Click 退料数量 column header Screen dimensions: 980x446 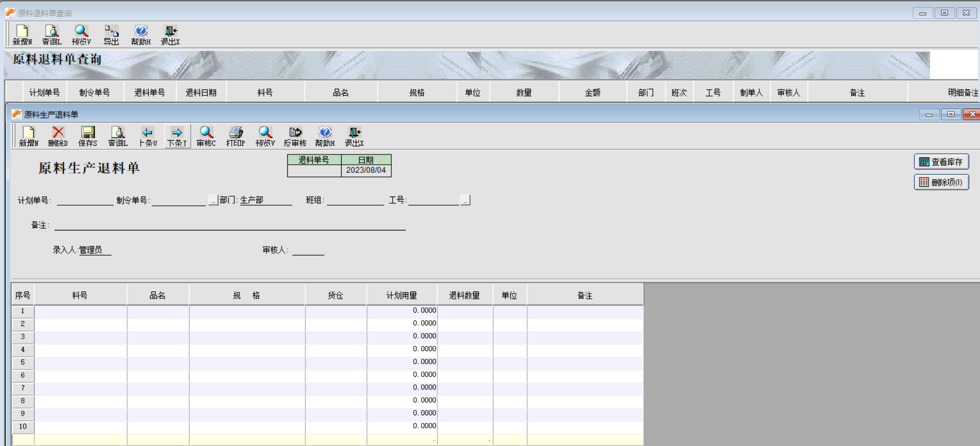coord(465,295)
